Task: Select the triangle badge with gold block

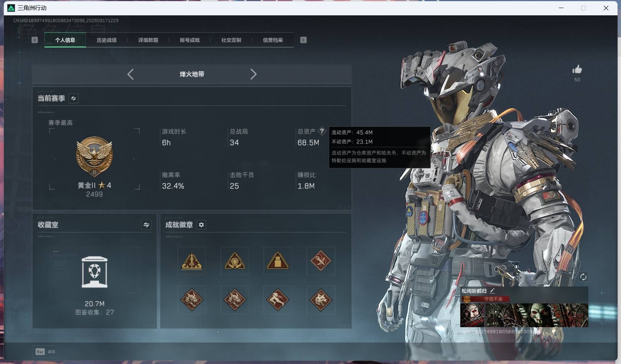Action: pos(278,261)
